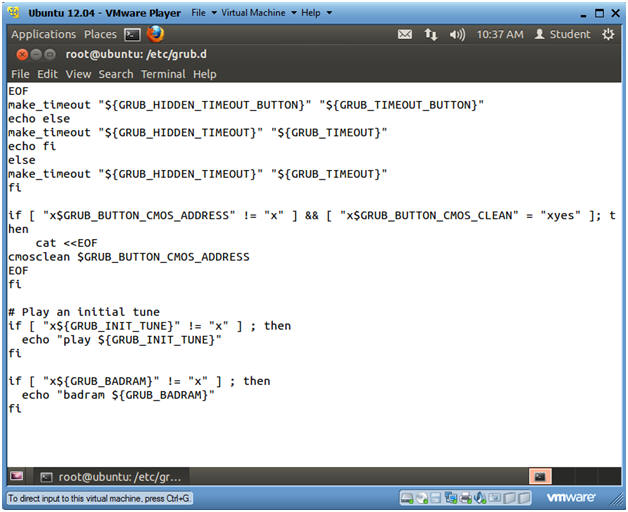Screen dimensions: 628x512
Task: Open the terminal Edit menu
Action: coord(47,74)
